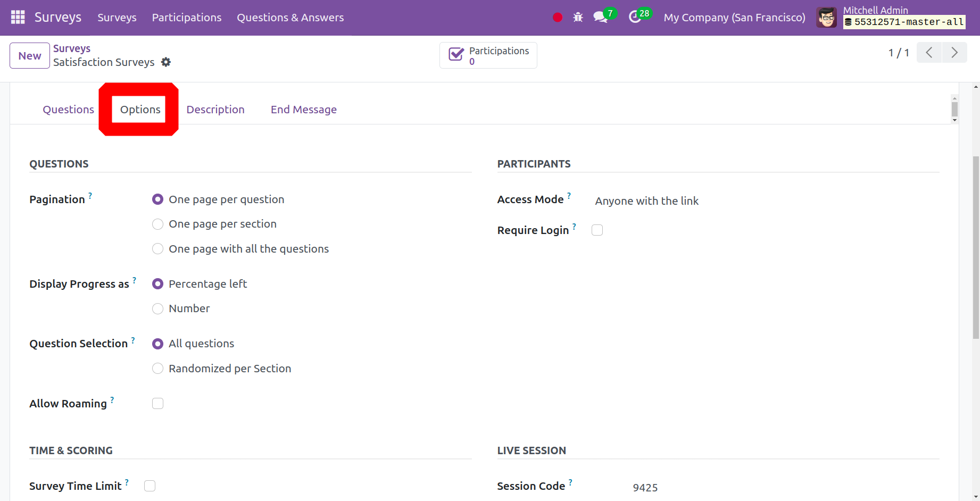980x501 pixels.
Task: Switch to the End Message tab
Action: coord(303,110)
